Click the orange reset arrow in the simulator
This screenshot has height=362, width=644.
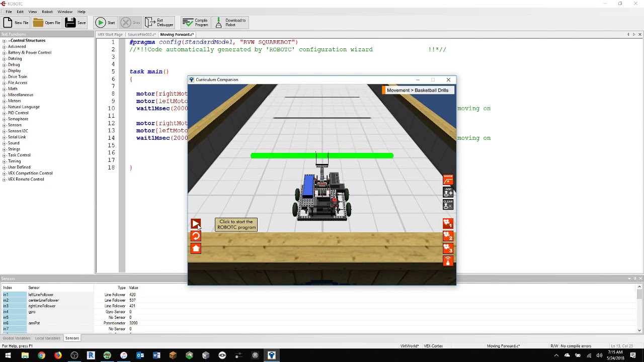[x=196, y=236]
